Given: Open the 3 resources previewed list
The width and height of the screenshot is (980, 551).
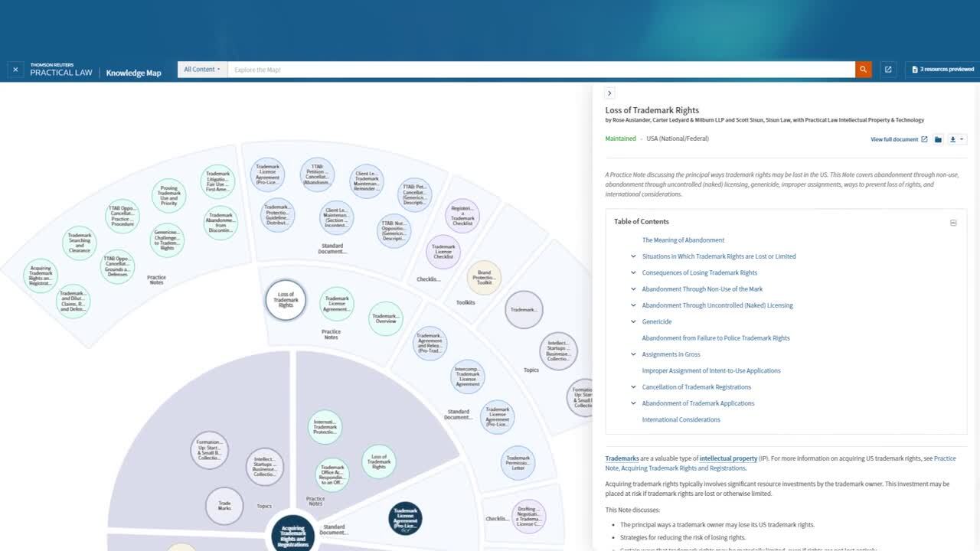Looking at the screenshot, I should [x=942, y=70].
